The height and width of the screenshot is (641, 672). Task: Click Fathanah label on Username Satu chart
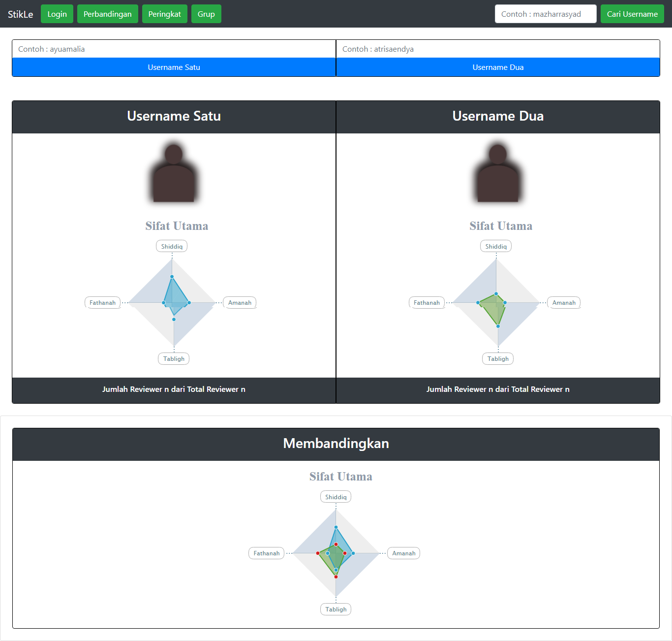(102, 302)
